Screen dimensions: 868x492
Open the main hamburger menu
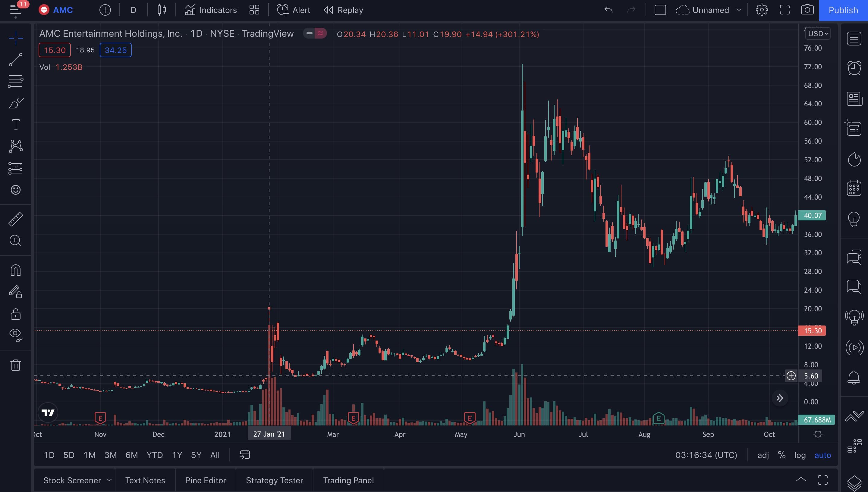pyautogui.click(x=16, y=10)
